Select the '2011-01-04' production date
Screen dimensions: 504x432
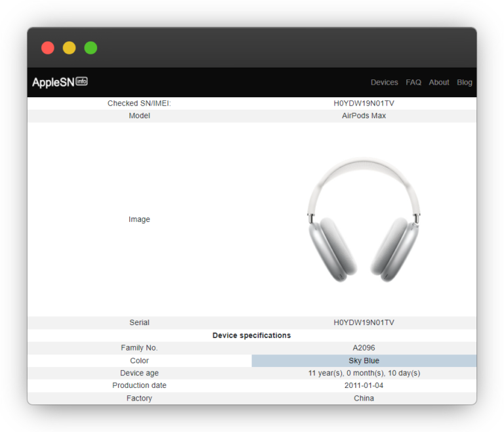(x=364, y=385)
